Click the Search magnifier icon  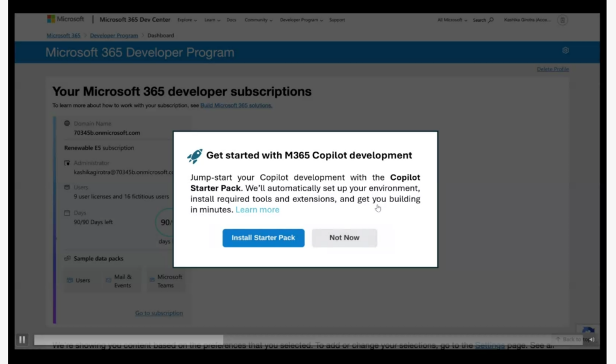(491, 20)
